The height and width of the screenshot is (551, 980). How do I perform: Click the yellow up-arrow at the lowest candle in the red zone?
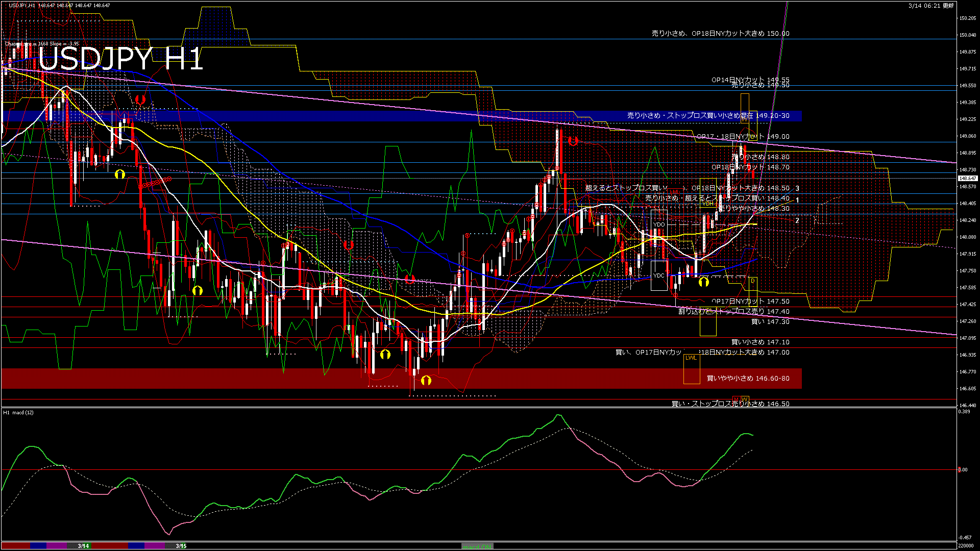(x=426, y=380)
